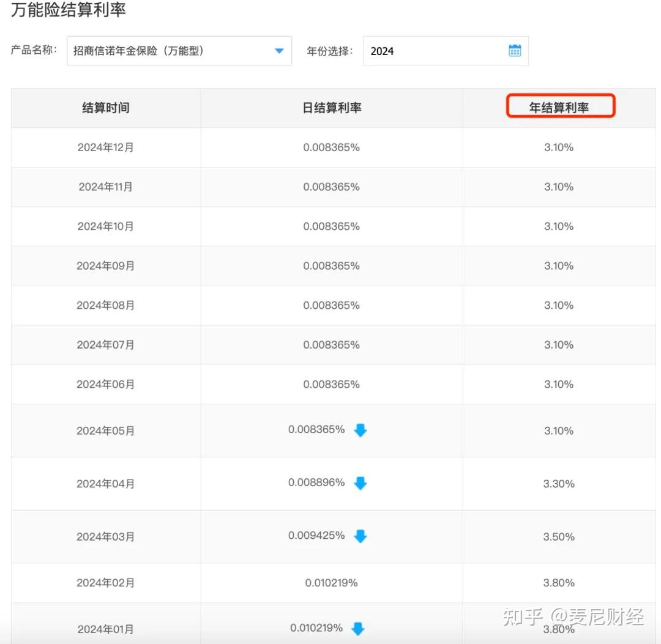Click the 产品名称 label
The height and width of the screenshot is (644, 661).
tap(34, 50)
